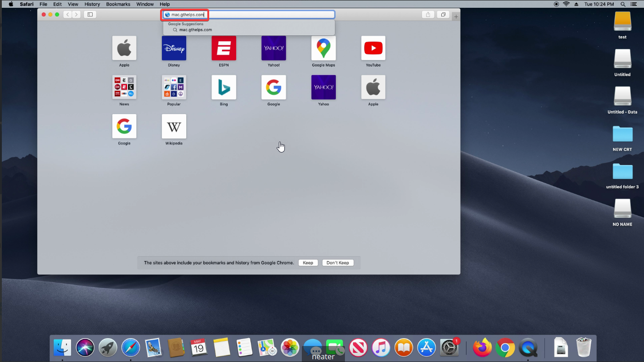Select the NO NAME drive

pyautogui.click(x=622, y=209)
